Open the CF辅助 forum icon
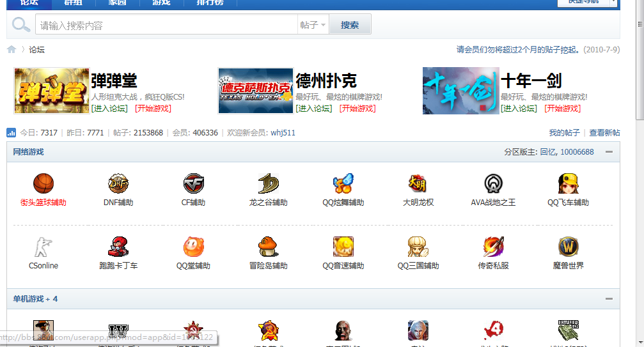644x347 pixels. tap(193, 183)
